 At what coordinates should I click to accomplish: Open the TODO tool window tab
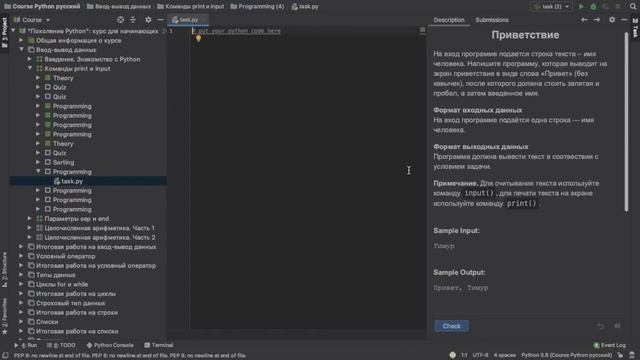coord(61,345)
